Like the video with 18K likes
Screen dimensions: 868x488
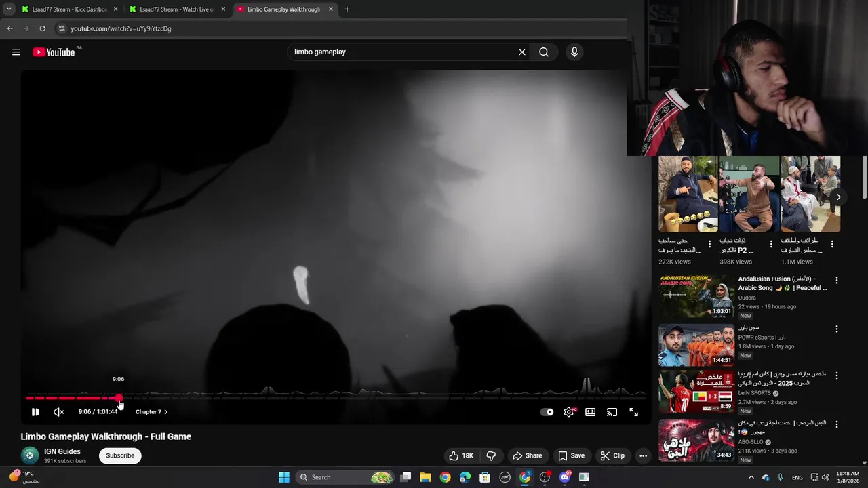coord(461,456)
